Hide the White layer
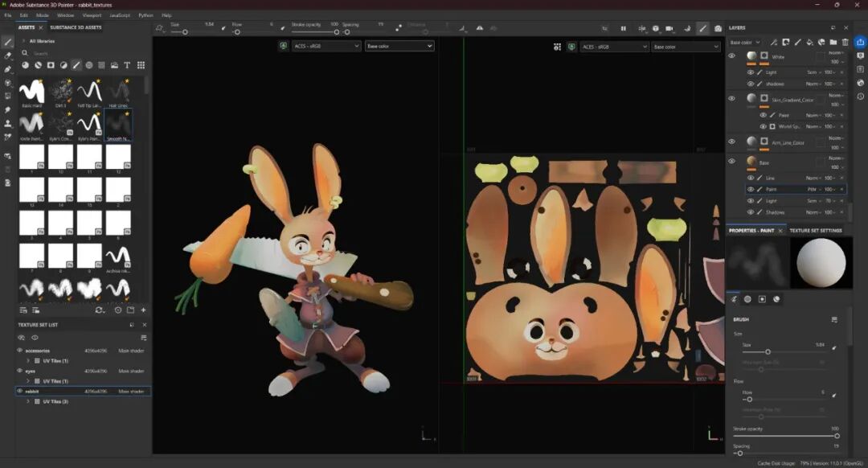 (732, 56)
